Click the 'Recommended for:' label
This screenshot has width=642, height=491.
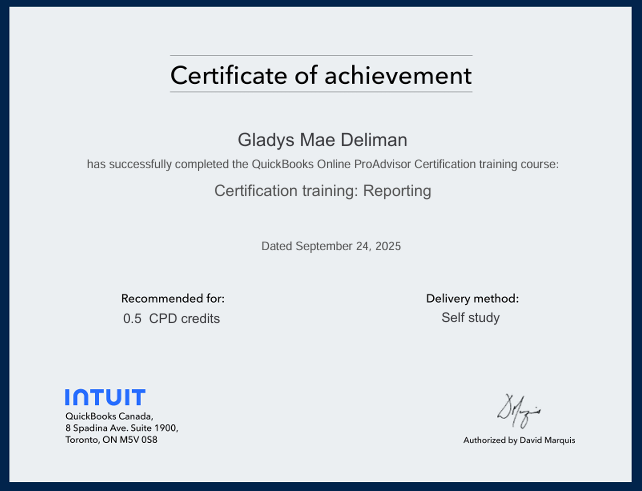click(x=173, y=299)
